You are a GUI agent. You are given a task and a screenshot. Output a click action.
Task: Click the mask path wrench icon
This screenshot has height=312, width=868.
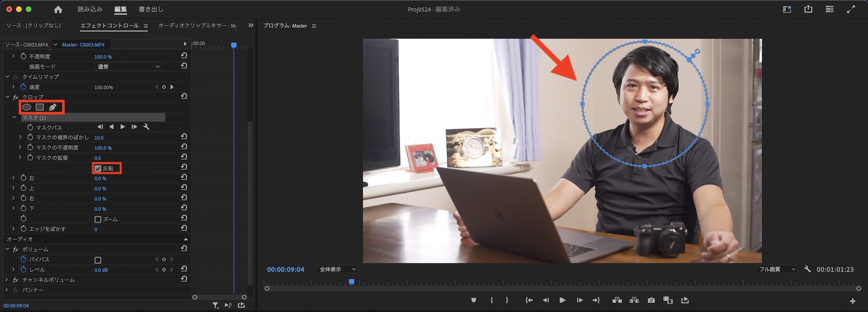point(146,127)
